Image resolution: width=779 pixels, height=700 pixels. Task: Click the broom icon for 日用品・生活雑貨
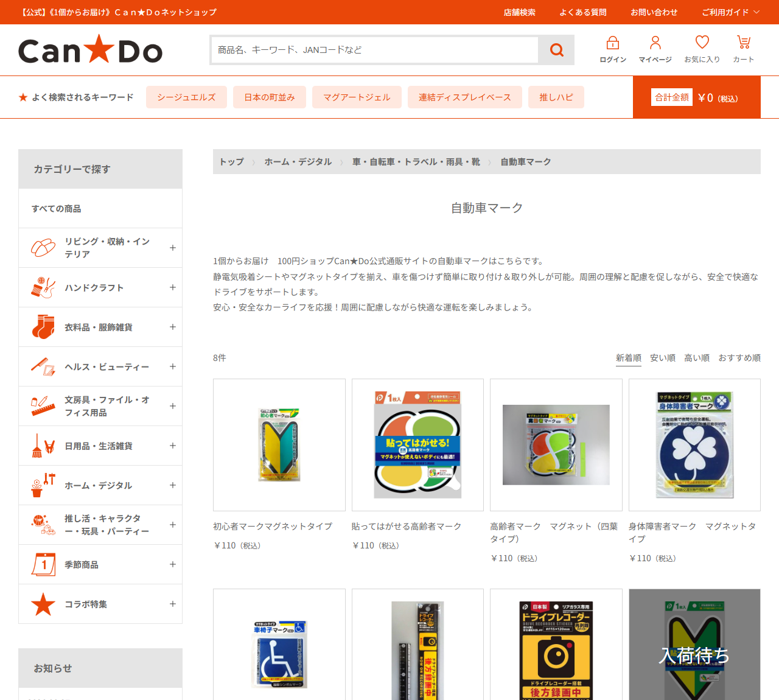click(x=43, y=446)
